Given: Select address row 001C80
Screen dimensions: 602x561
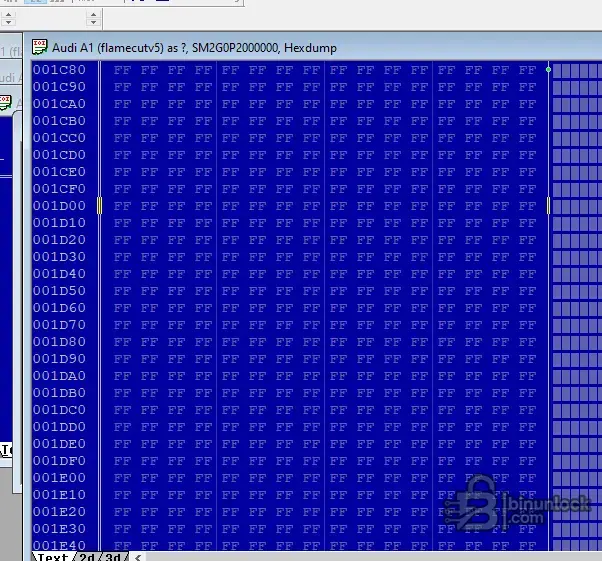Looking at the screenshot, I should click(59, 70).
